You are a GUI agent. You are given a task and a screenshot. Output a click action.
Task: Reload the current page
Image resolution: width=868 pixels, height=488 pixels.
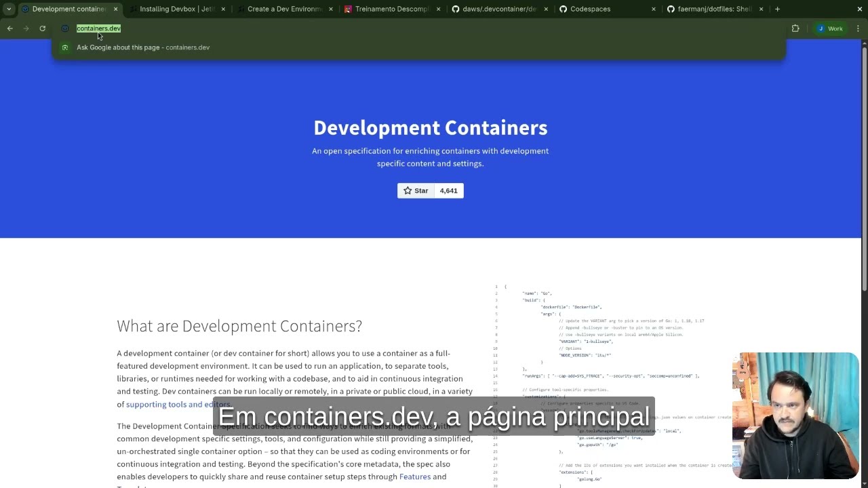42,28
